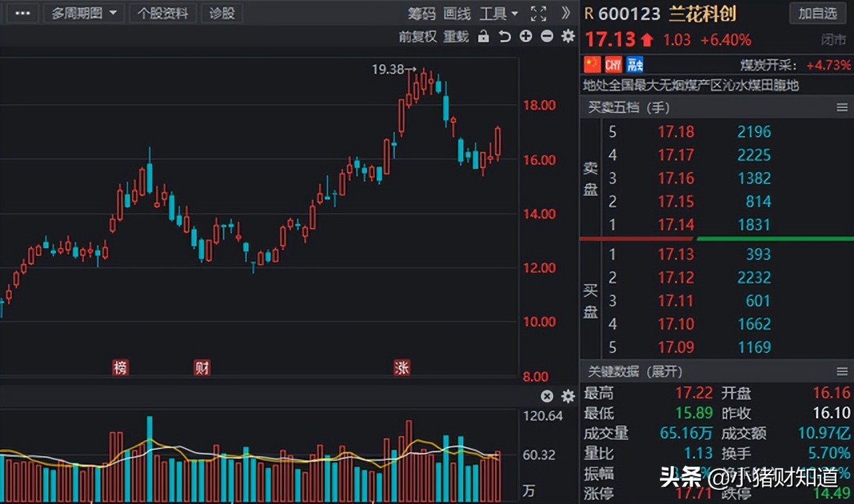Click the fullscreen expand icon

538,13
